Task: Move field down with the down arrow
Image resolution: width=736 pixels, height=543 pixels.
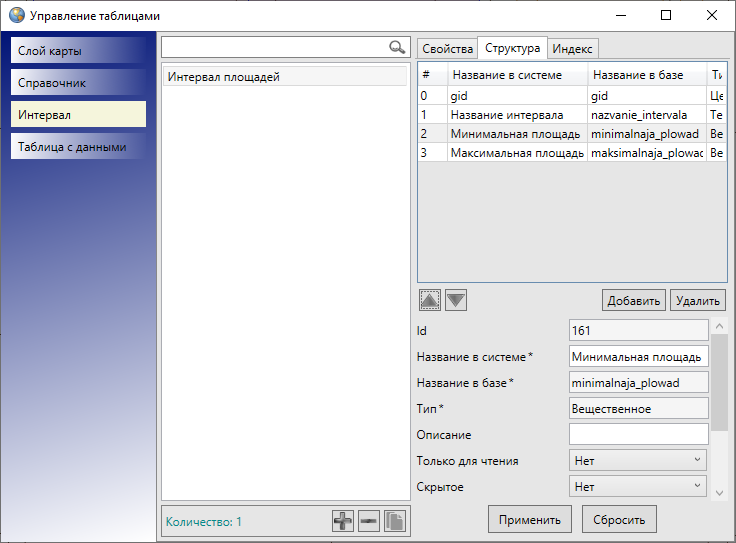Action: tap(455, 300)
